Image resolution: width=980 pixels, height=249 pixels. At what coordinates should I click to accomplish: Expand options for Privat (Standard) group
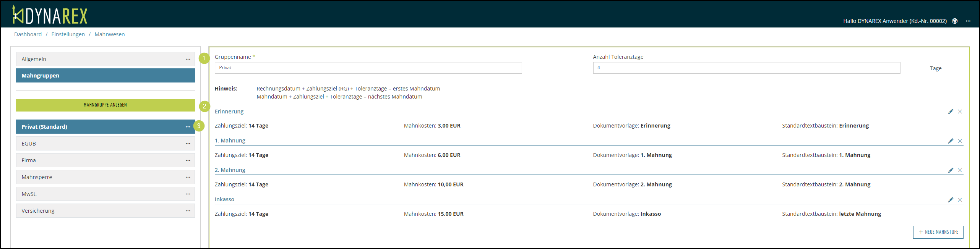pos(188,127)
